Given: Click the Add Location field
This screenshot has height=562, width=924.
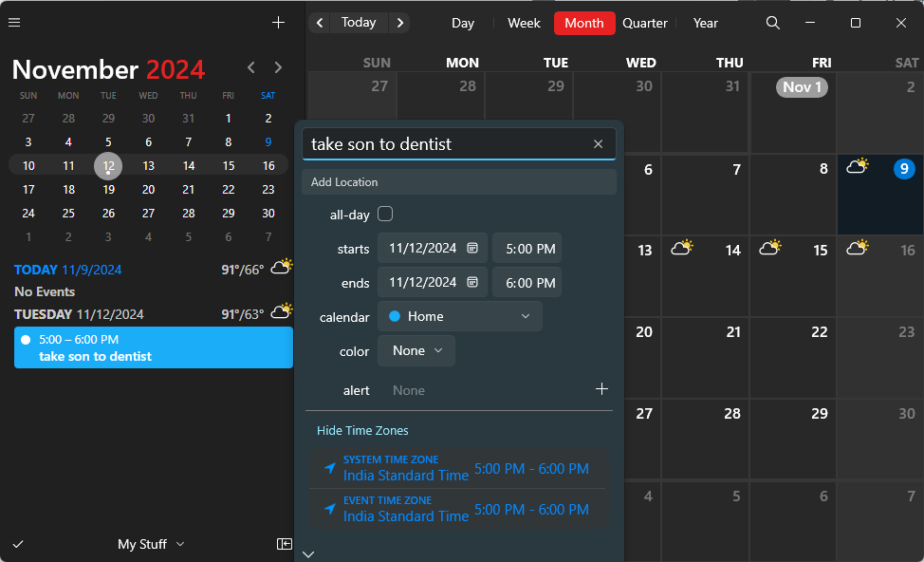Looking at the screenshot, I should coord(459,182).
